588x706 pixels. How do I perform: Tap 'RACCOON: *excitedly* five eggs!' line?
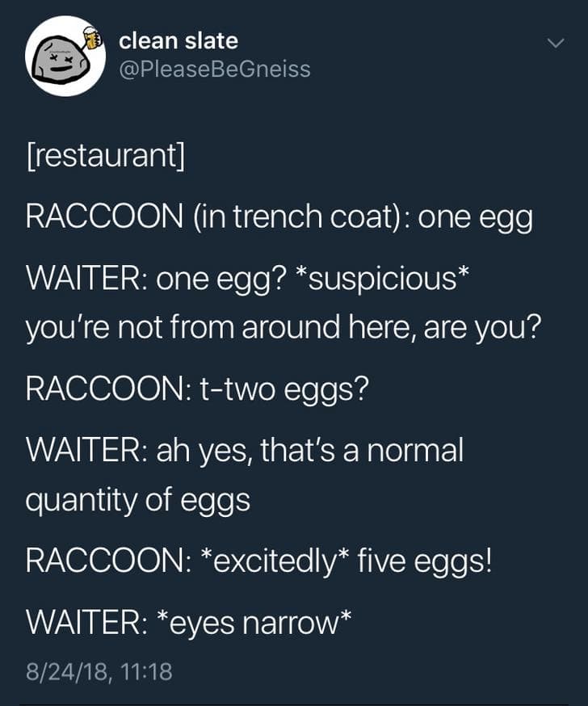(x=259, y=561)
